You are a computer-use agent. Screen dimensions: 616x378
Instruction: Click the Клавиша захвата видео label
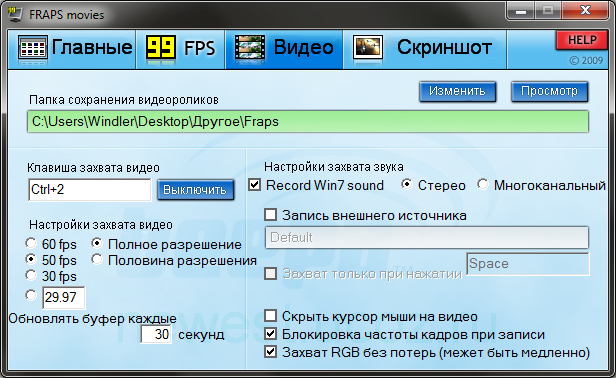93,168
